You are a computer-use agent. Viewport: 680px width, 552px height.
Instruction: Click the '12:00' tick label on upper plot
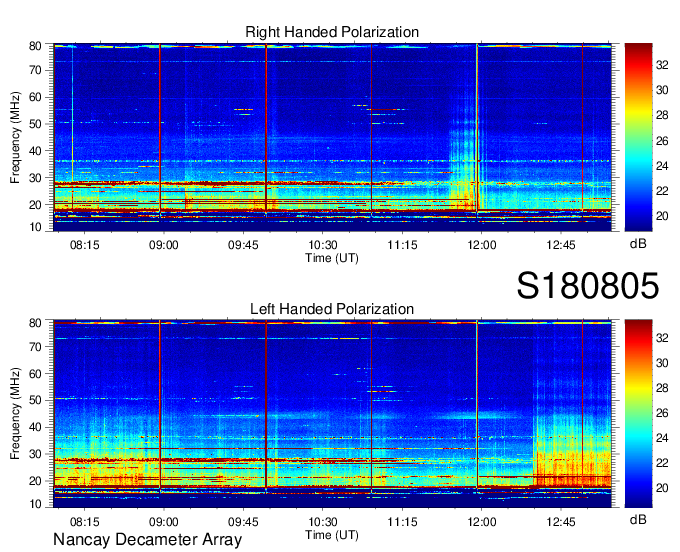(x=481, y=245)
